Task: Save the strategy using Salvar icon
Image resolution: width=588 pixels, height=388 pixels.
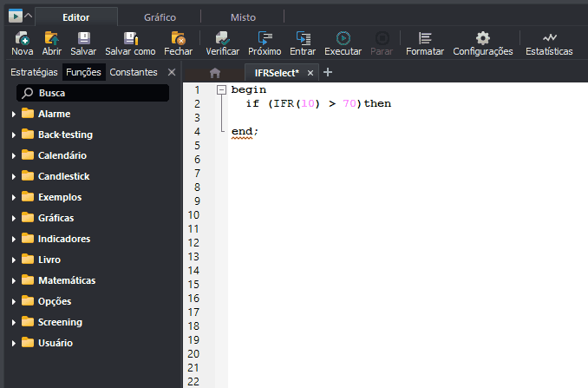Action: pos(83,38)
